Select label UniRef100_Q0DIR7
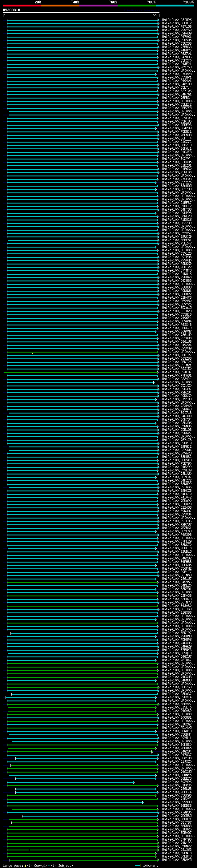197x868 pixels. [177, 355]
